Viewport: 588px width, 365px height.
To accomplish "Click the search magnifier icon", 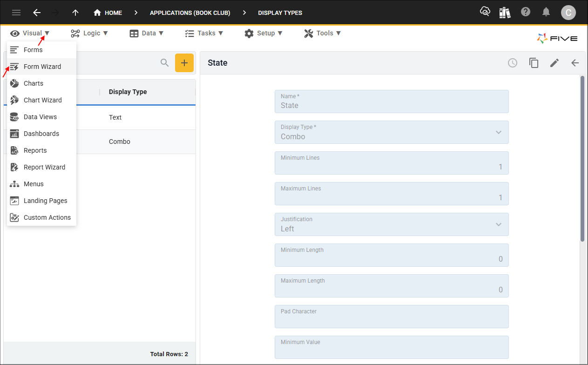I will point(164,63).
